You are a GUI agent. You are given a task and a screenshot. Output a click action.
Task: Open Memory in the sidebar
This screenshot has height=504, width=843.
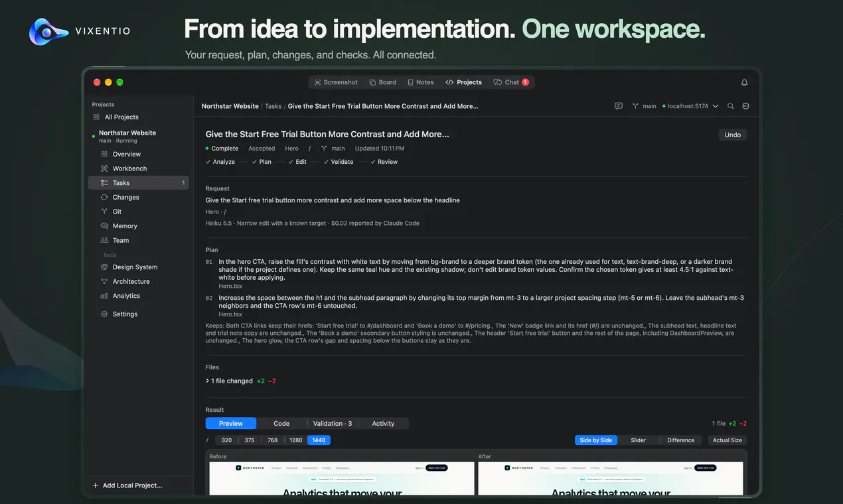pos(138,226)
